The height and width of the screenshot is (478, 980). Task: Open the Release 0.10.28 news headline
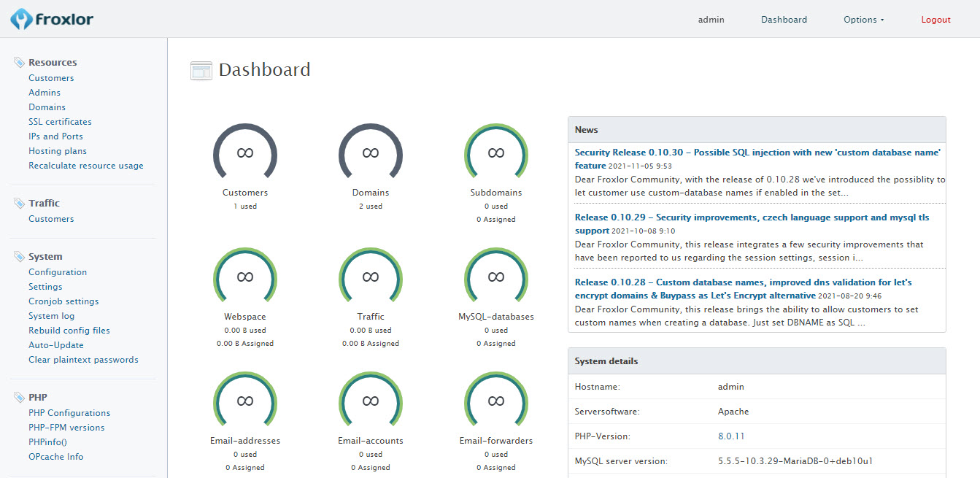point(743,282)
